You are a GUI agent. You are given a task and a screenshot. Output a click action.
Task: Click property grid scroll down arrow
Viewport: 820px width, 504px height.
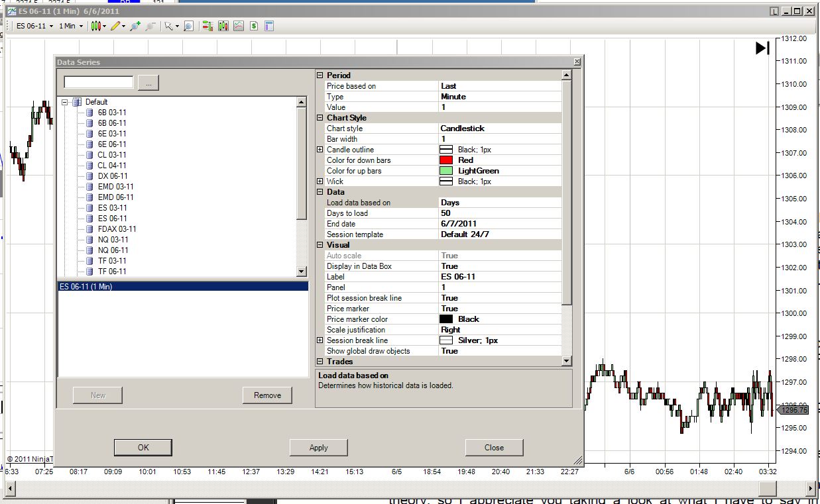point(566,361)
